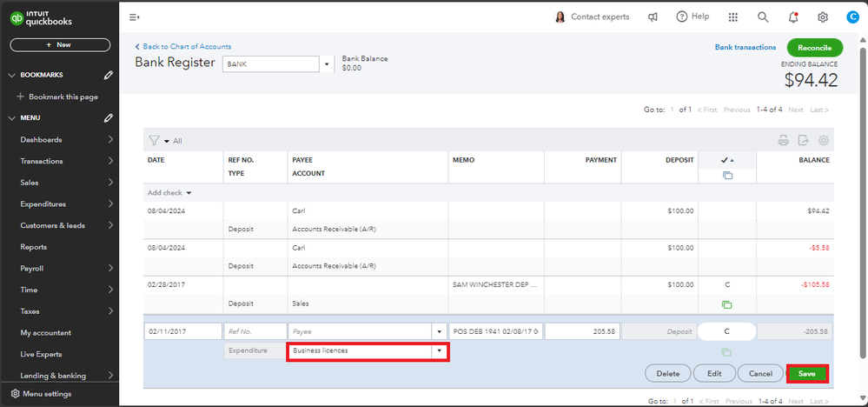This screenshot has height=407, width=868.
Task: Click the memo field POS DEB 1941
Action: click(x=496, y=331)
